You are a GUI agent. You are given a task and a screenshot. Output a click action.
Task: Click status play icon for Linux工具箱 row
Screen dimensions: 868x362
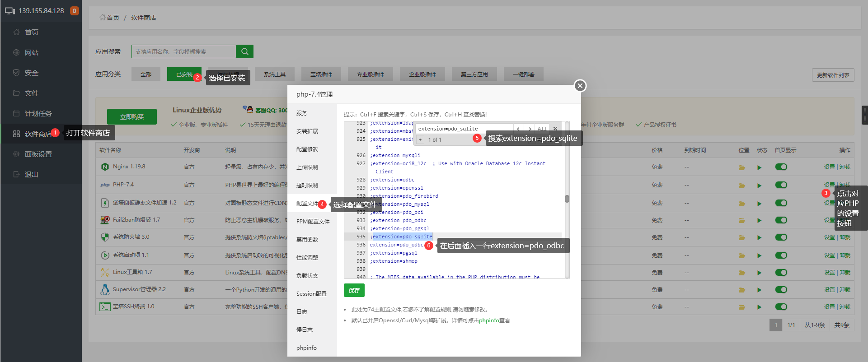click(x=760, y=273)
